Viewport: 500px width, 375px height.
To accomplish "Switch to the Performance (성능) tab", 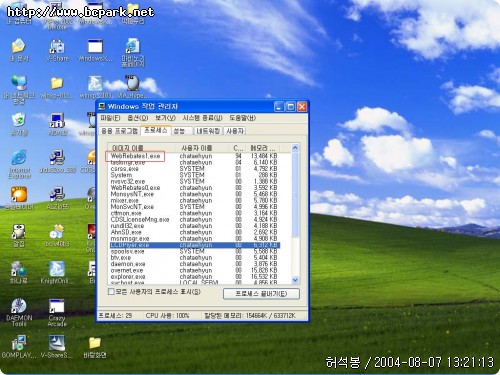I will [x=182, y=131].
